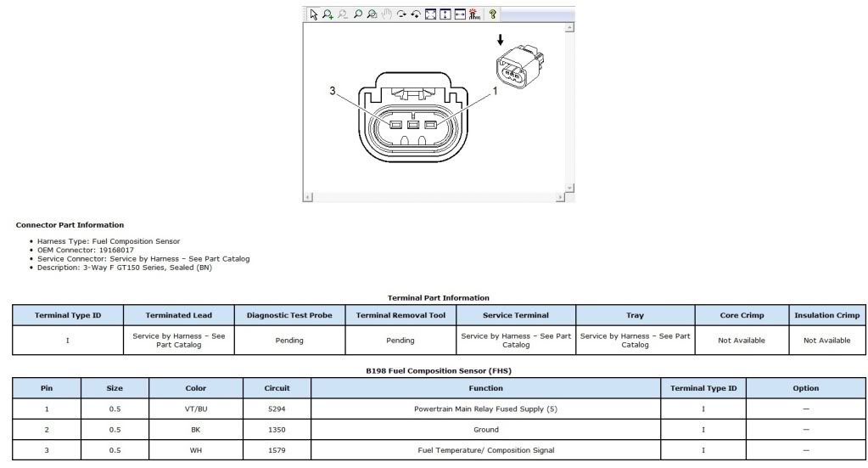Click the Circuit column header

(x=277, y=388)
